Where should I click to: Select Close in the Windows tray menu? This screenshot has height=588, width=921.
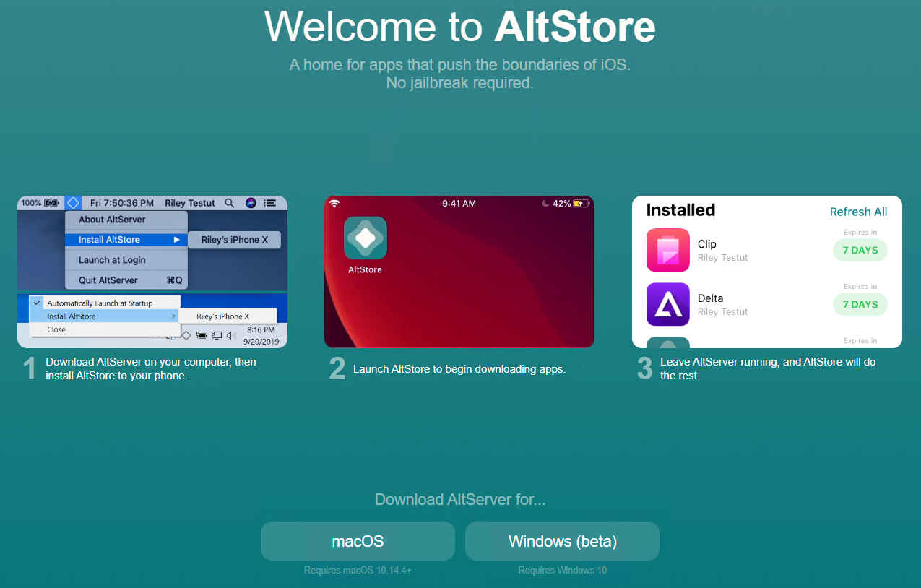105,329
